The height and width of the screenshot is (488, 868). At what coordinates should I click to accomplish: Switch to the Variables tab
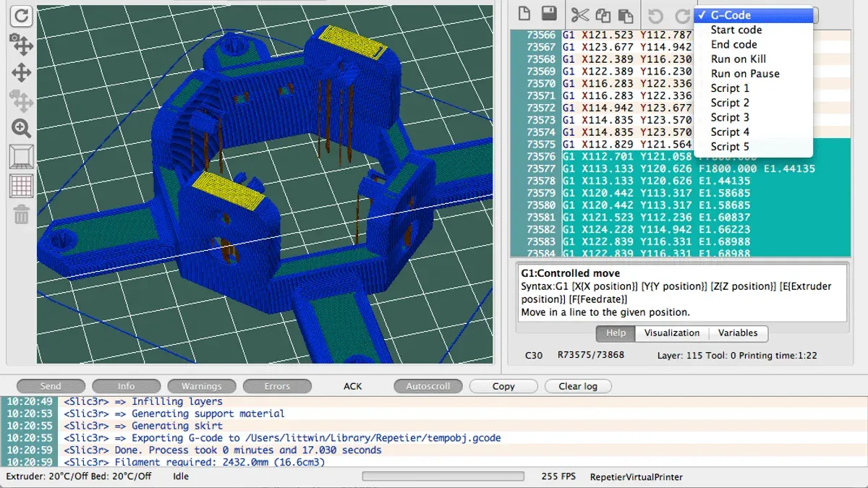coord(738,333)
